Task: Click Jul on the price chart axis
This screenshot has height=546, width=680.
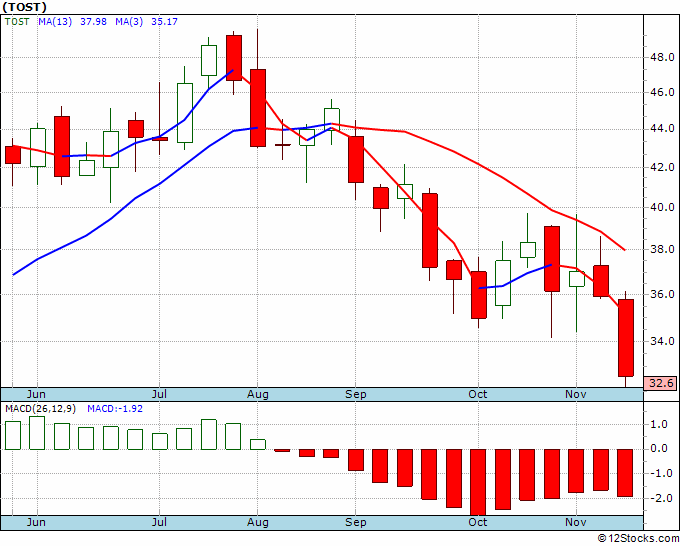Action: click(x=159, y=394)
